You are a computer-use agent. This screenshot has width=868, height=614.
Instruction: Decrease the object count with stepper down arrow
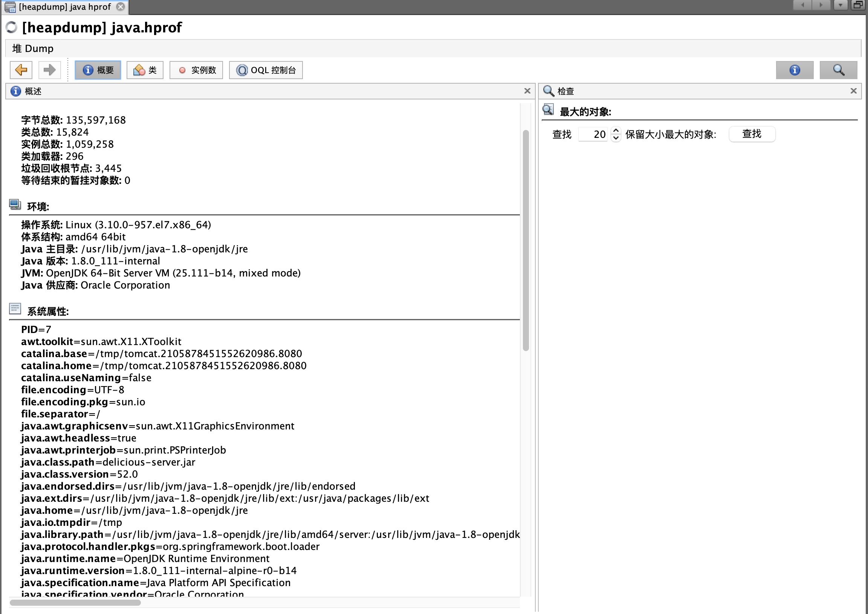click(616, 138)
